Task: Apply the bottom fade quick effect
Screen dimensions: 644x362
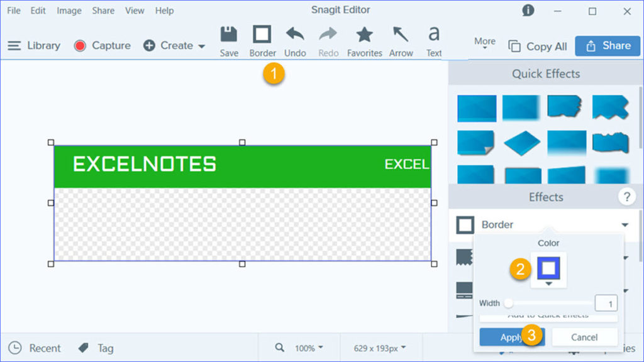Action: point(567,143)
